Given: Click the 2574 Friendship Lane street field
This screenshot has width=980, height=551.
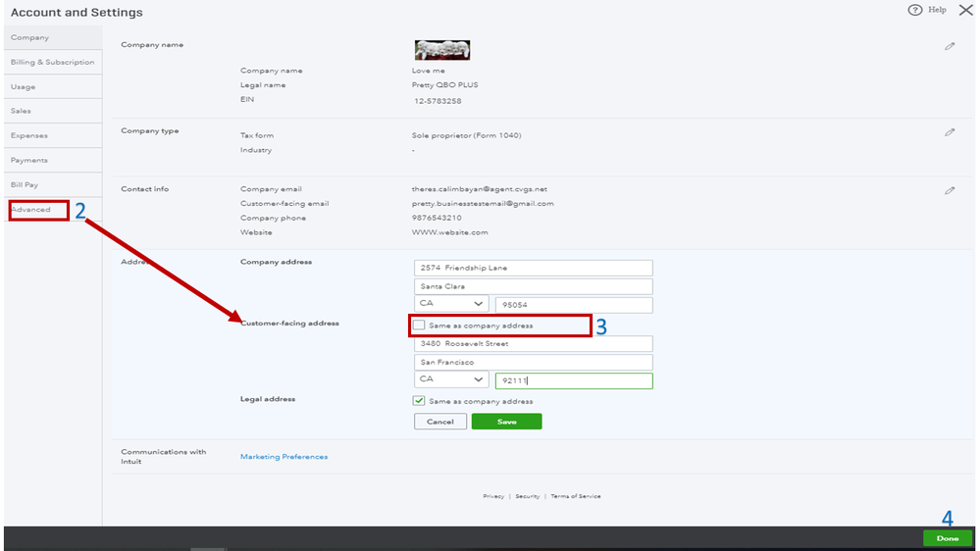Looking at the screenshot, I should pos(533,268).
